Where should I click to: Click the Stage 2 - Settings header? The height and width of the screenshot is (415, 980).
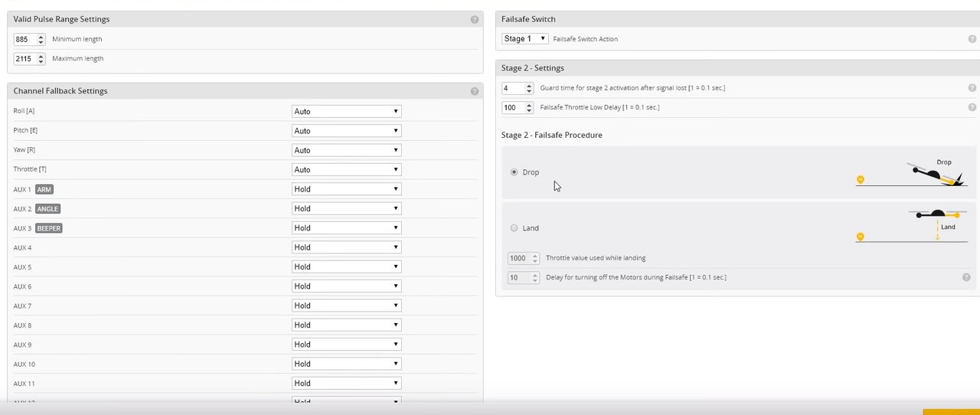pyautogui.click(x=533, y=68)
